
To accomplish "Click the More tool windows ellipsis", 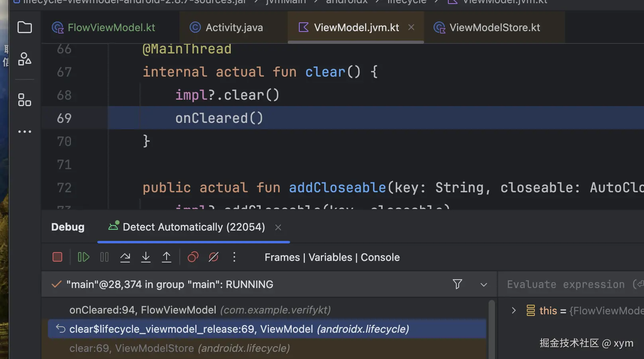I will point(25,131).
